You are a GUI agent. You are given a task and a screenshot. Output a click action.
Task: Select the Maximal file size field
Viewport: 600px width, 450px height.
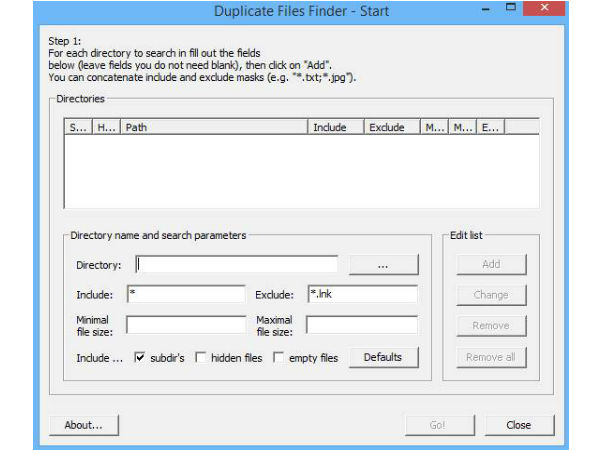pyautogui.click(x=361, y=325)
